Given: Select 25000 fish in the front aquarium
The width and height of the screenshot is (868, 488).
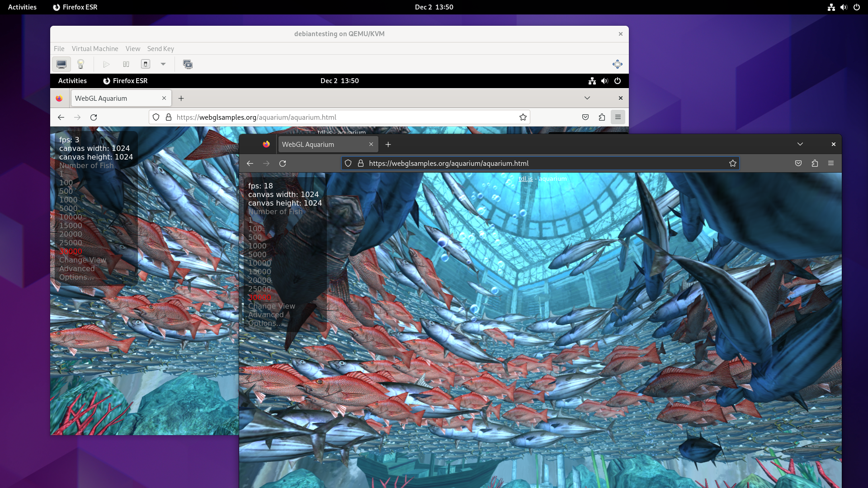Looking at the screenshot, I should [x=259, y=289].
